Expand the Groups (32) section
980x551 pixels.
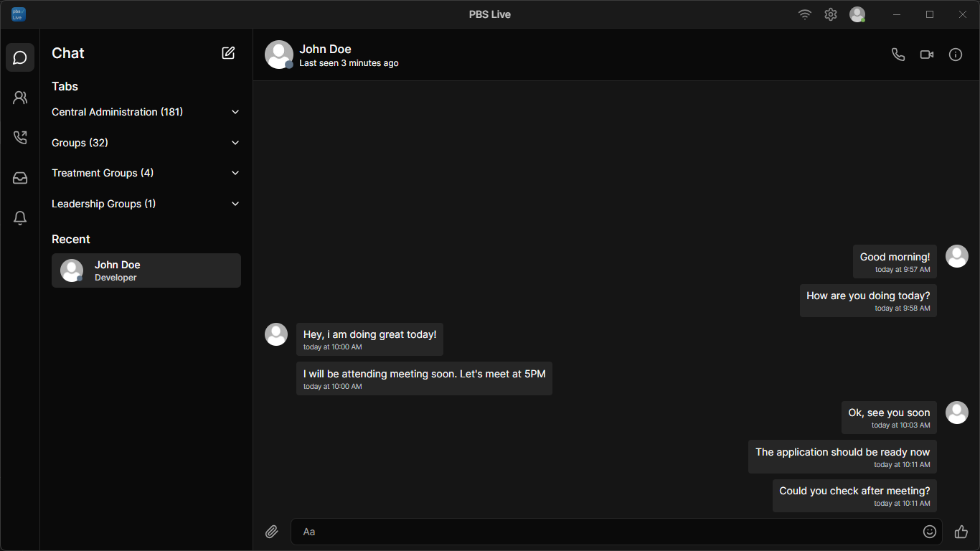coord(235,143)
